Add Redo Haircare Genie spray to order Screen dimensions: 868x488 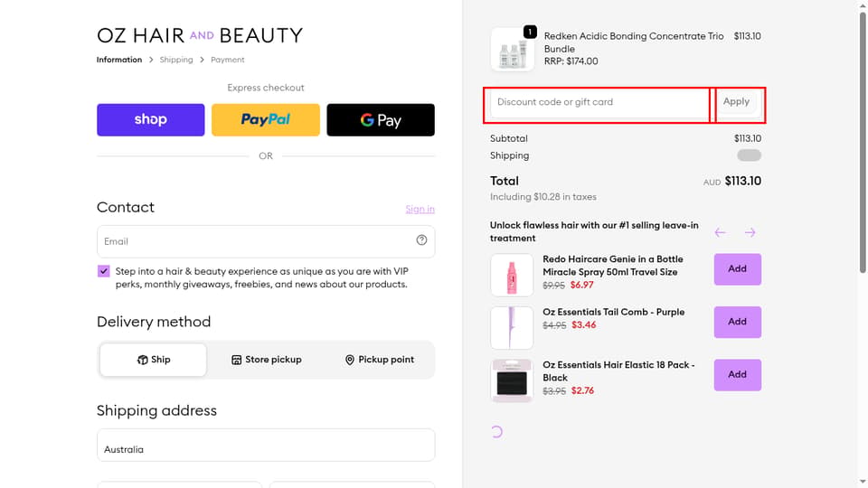pyautogui.click(x=738, y=269)
